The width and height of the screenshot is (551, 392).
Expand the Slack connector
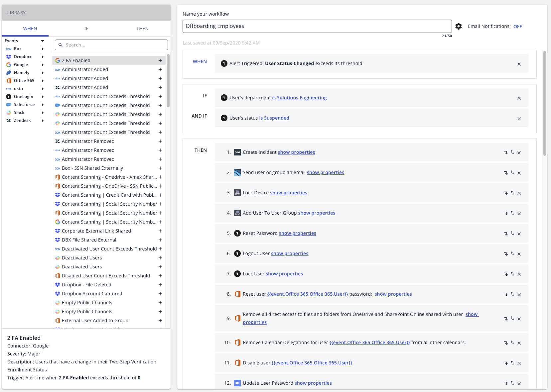point(43,113)
